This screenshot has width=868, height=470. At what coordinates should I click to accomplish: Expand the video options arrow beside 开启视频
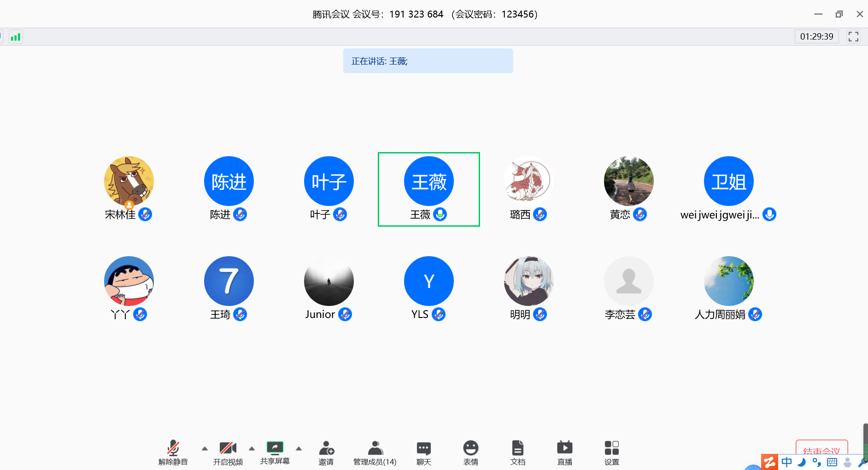pos(252,448)
